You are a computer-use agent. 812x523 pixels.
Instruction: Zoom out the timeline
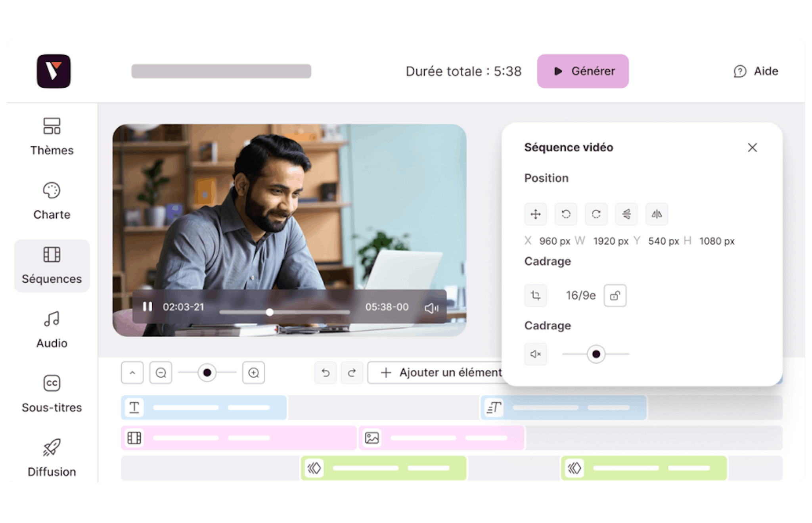coord(161,373)
